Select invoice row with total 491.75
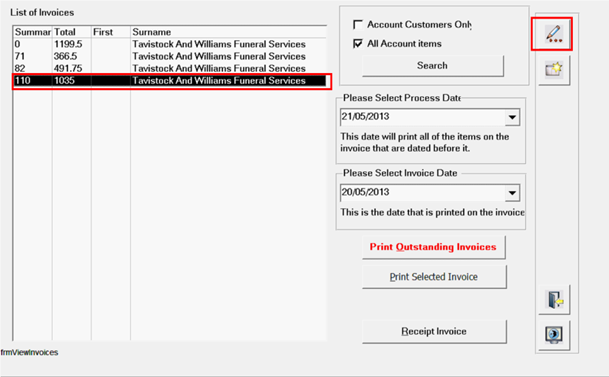 (170, 68)
